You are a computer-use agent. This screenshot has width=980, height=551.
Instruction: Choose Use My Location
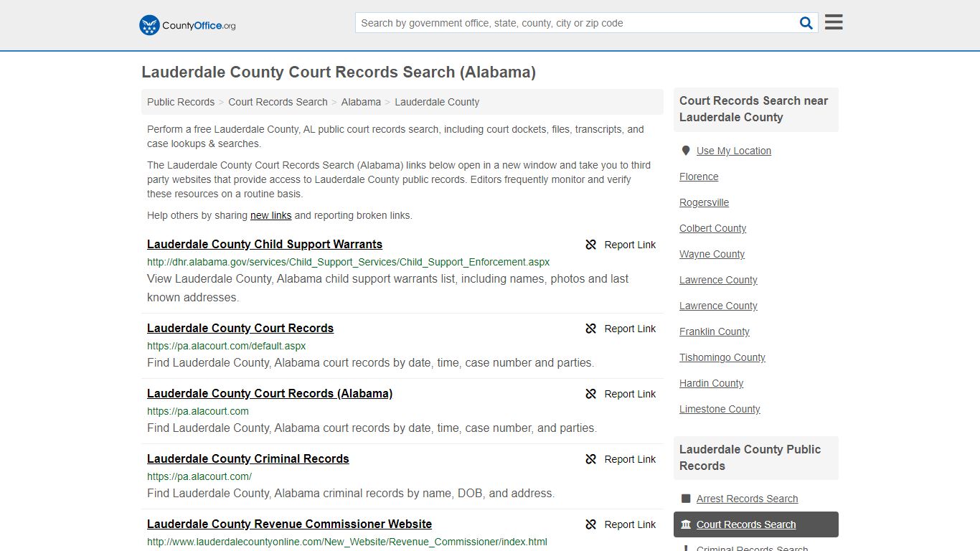[x=734, y=151]
